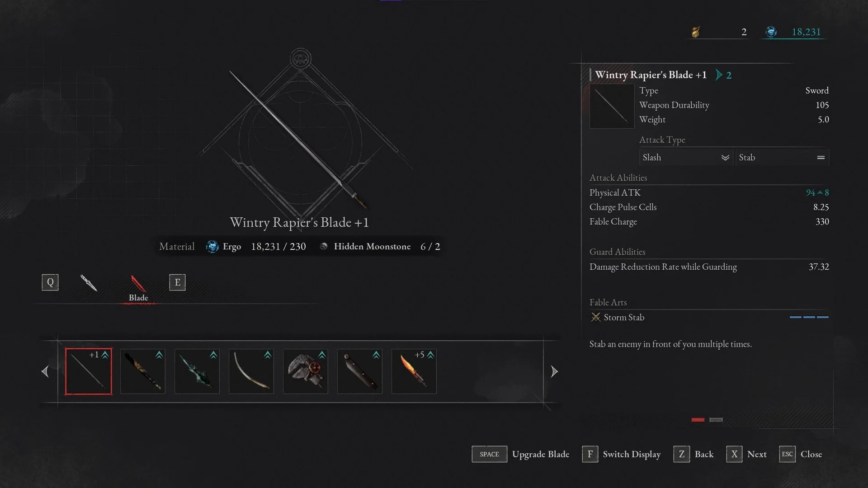Click the Slash attack type downgrade chevron
Image resolution: width=868 pixels, height=488 pixels.
[725, 158]
